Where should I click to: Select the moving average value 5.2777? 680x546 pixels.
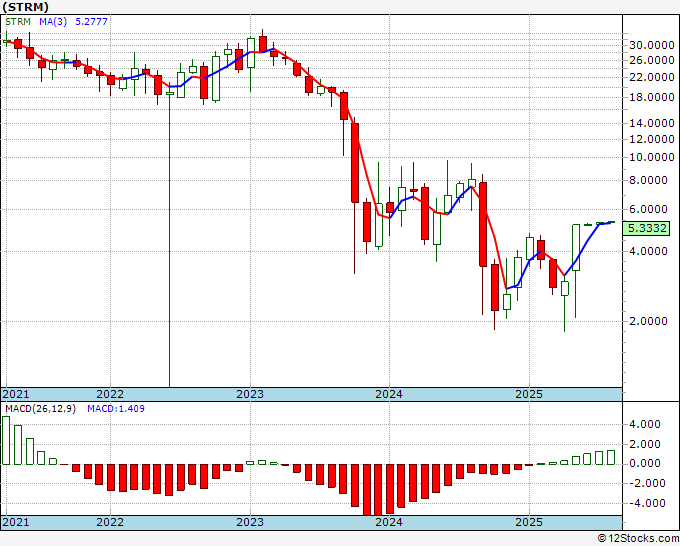pos(92,22)
